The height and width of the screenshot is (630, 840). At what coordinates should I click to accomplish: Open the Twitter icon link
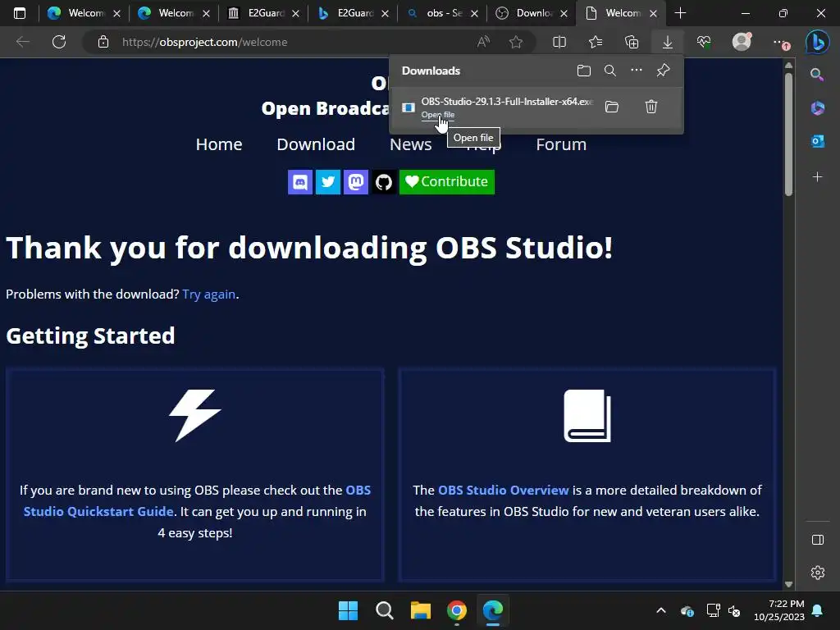pyautogui.click(x=328, y=182)
